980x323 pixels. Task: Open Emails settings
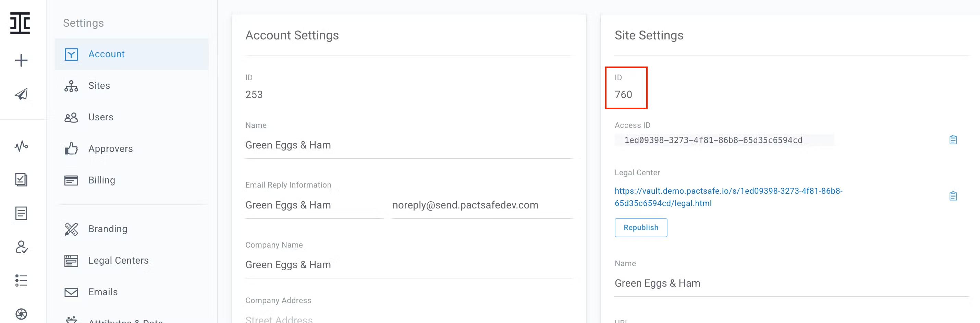point(132,292)
